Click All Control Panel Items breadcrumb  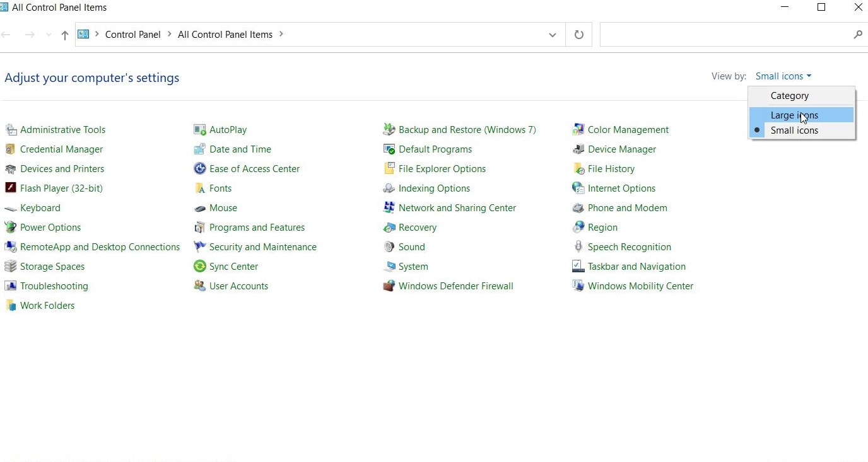(225, 35)
